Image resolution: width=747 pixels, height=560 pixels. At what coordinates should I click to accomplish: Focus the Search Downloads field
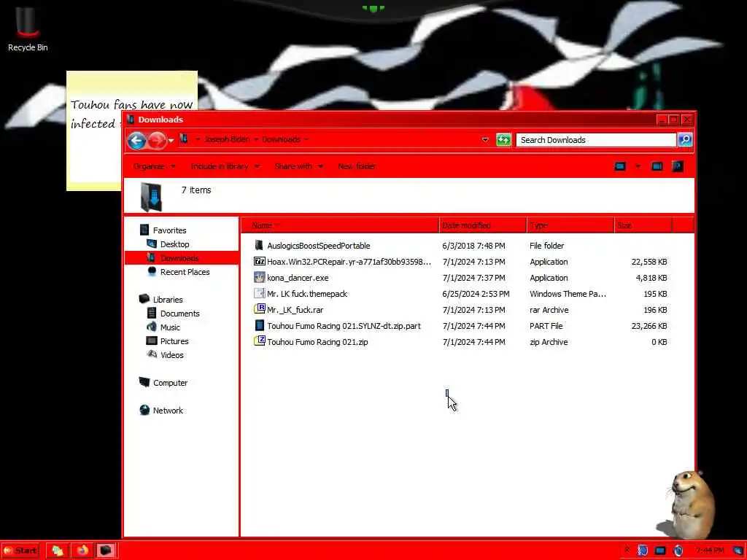coord(595,140)
